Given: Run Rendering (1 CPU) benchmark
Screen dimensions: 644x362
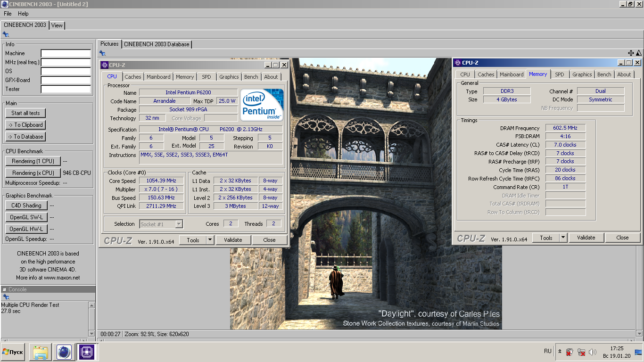Looking at the screenshot, I should pyautogui.click(x=33, y=161).
